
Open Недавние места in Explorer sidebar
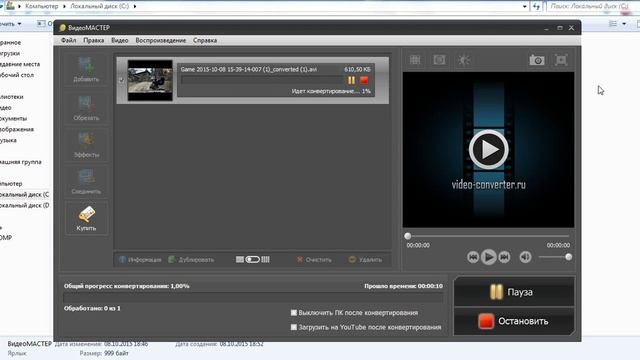[x=20, y=64]
